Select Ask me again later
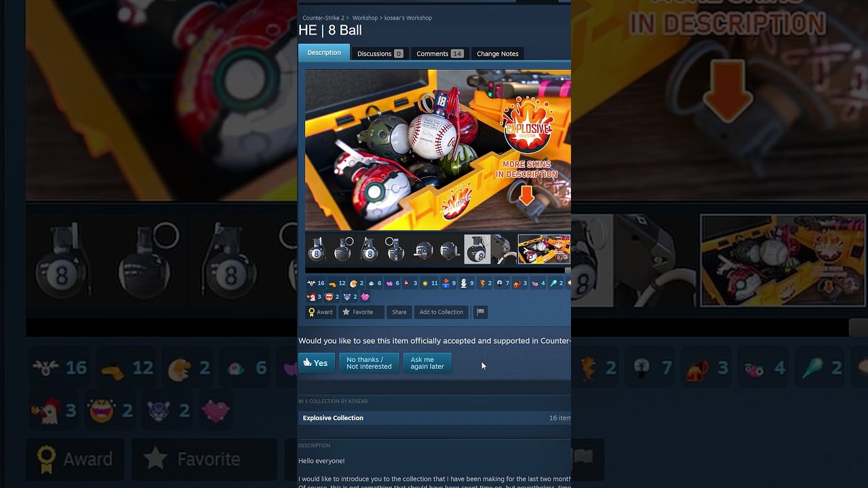 pyautogui.click(x=427, y=363)
